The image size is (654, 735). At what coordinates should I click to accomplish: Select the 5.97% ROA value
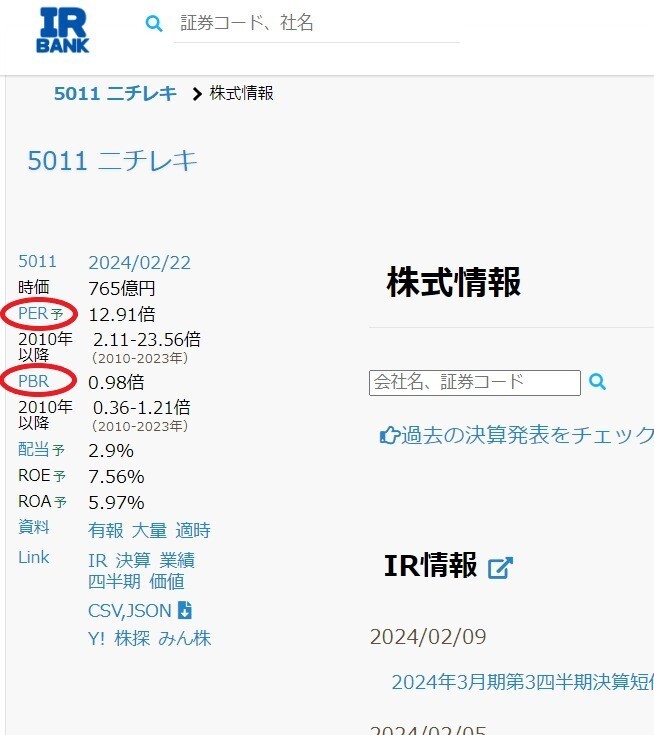point(116,502)
